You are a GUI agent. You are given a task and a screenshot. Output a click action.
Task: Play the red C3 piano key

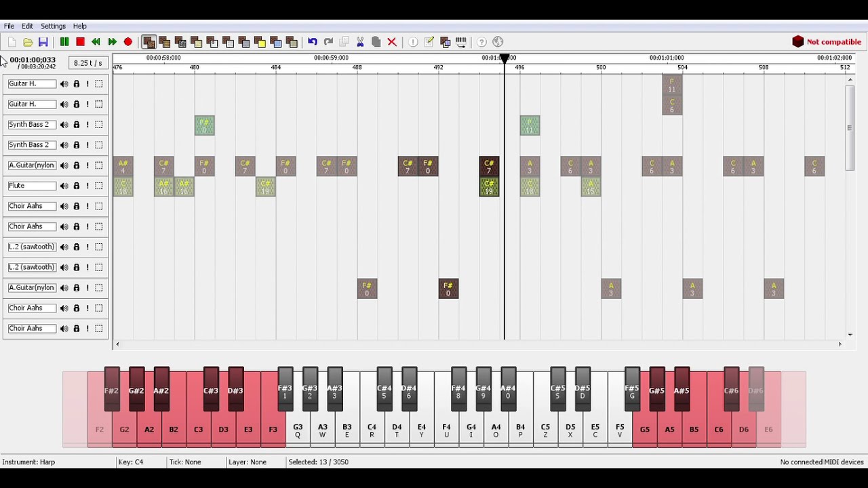click(199, 430)
